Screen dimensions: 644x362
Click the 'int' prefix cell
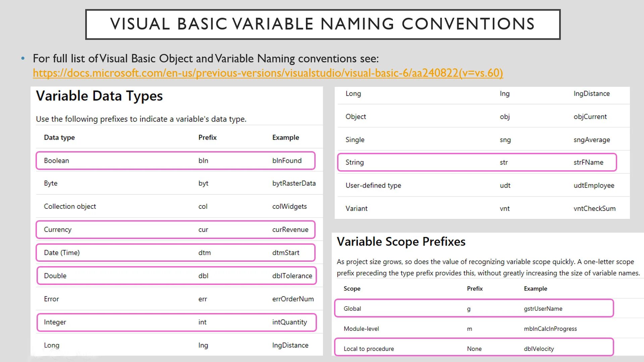point(202,322)
